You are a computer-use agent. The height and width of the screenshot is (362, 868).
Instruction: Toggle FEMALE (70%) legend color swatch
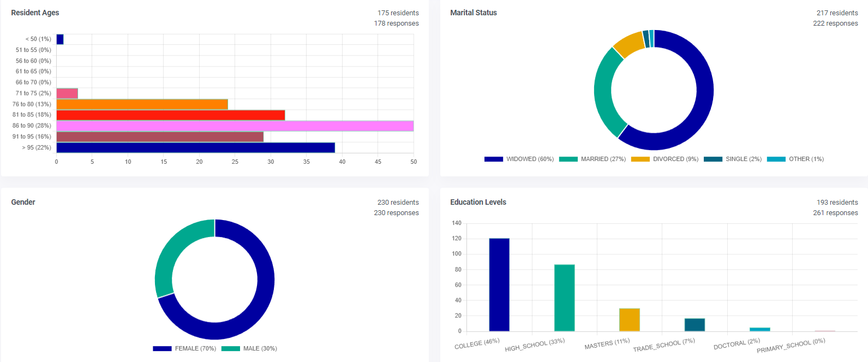point(162,349)
